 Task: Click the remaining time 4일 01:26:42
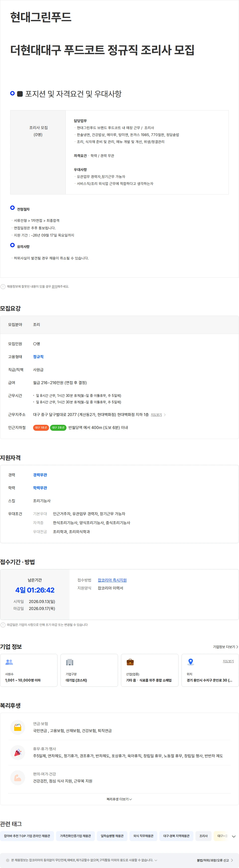[35, 590]
